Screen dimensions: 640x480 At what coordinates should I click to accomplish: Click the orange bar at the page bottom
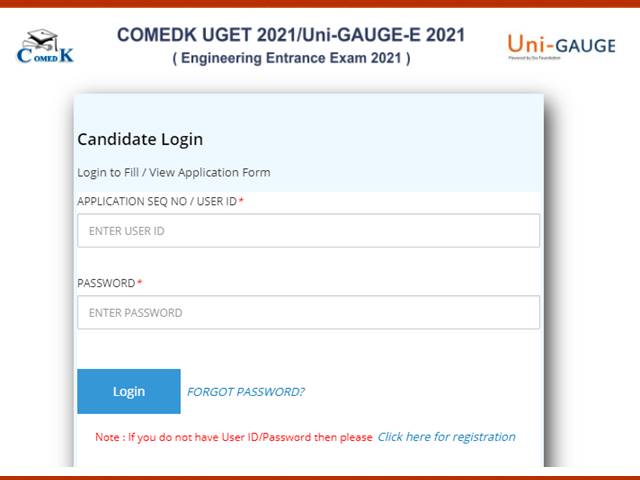click(320, 478)
